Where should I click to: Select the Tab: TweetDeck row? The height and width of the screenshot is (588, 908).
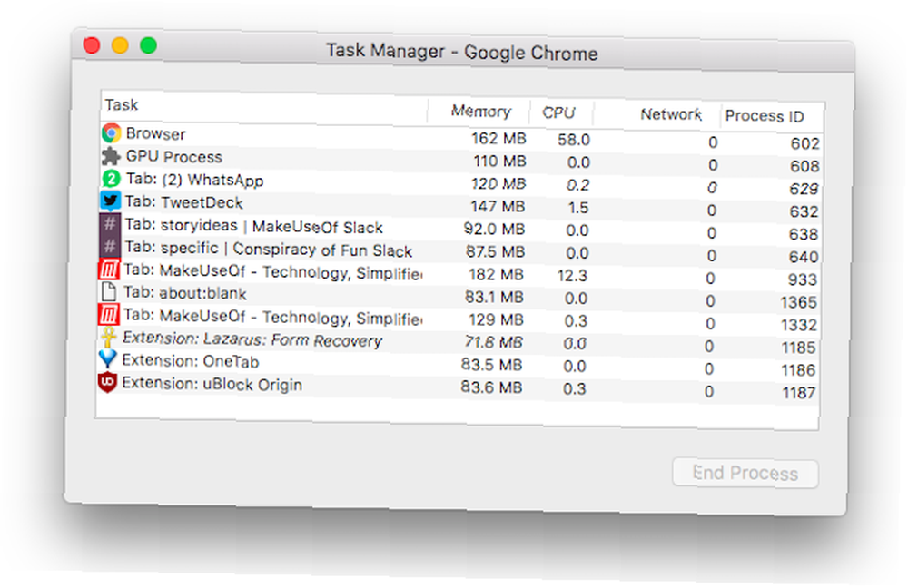[460, 205]
